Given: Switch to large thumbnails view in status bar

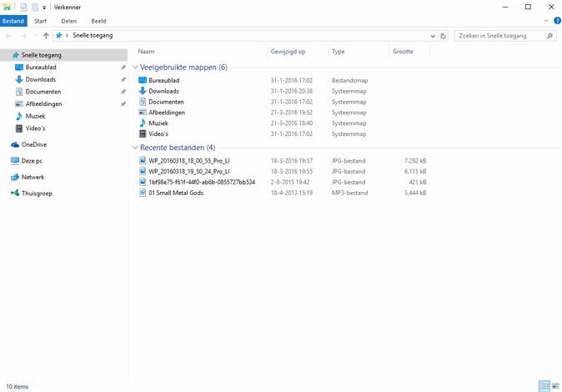Looking at the screenshot, I should pos(555,386).
